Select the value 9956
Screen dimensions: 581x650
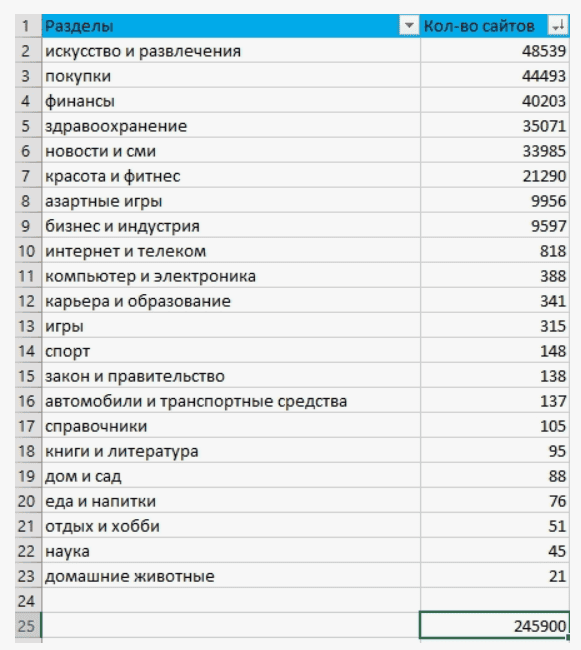coord(495,201)
